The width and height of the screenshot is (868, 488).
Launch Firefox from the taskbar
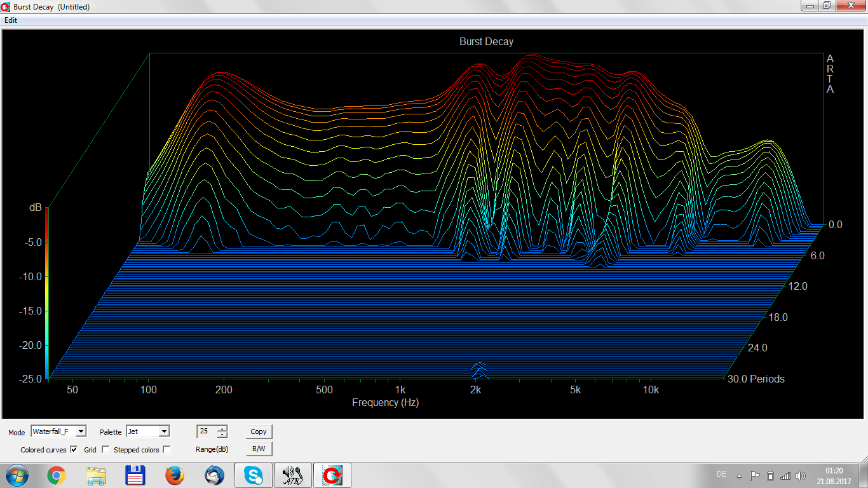click(x=175, y=475)
